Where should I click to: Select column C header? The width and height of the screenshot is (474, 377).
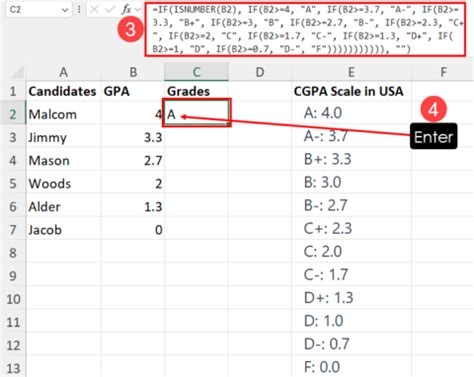(196, 72)
